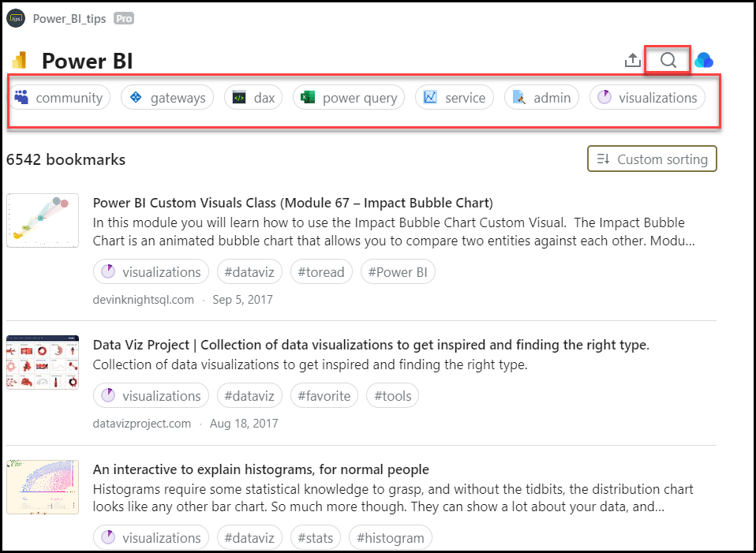This screenshot has height=553, width=756.
Task: Click the #favorite hashtag chip
Action: click(324, 396)
